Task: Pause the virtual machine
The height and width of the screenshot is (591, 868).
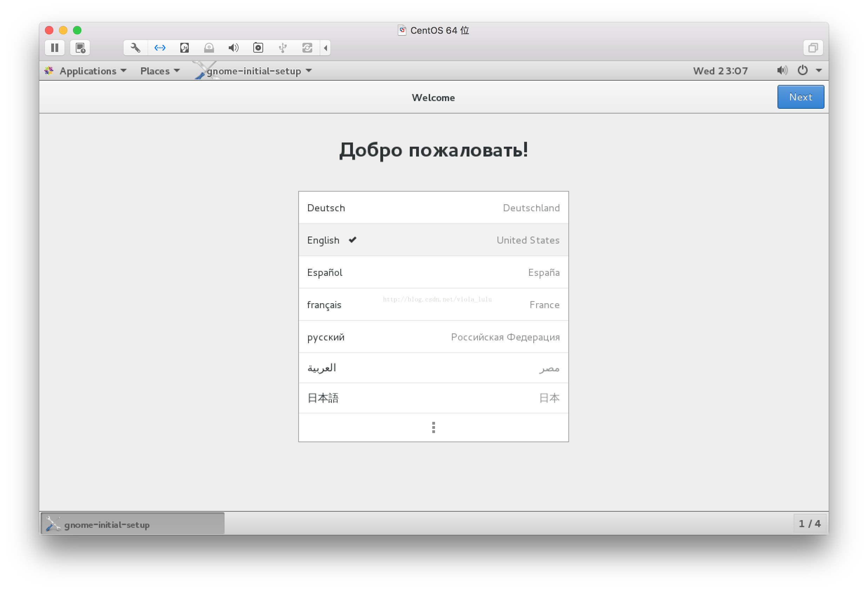Action: click(x=54, y=48)
